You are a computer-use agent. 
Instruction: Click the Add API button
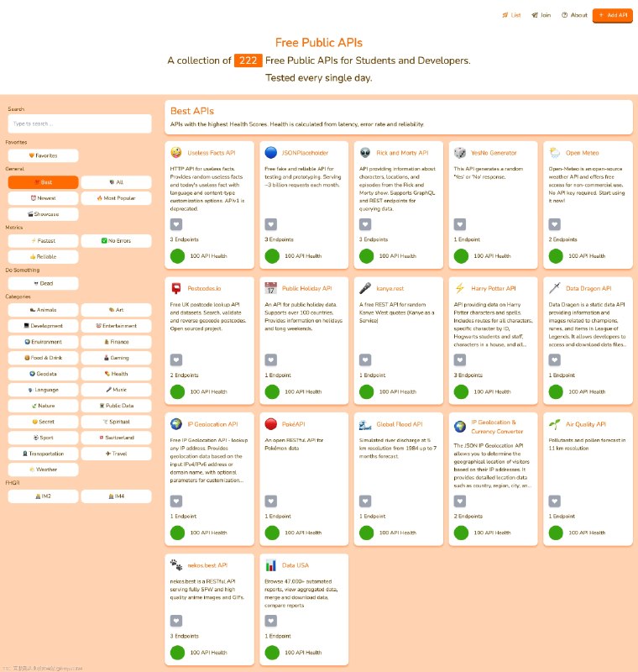(x=613, y=15)
